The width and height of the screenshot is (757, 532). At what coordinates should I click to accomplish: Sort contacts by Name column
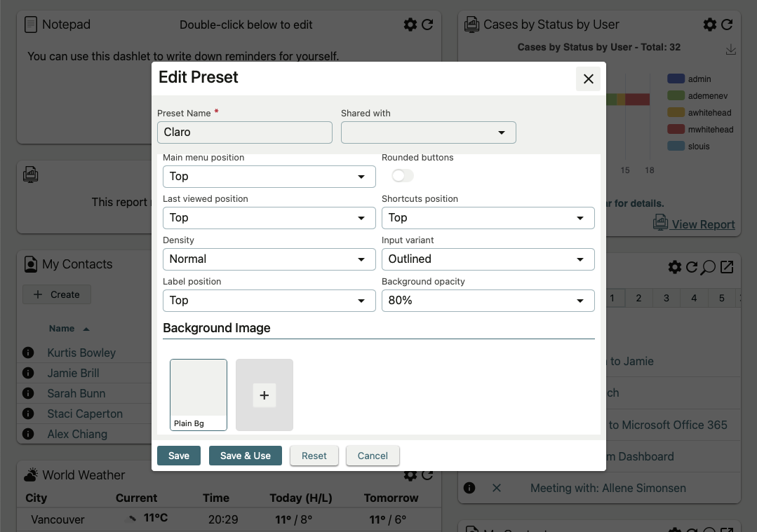pos(62,328)
